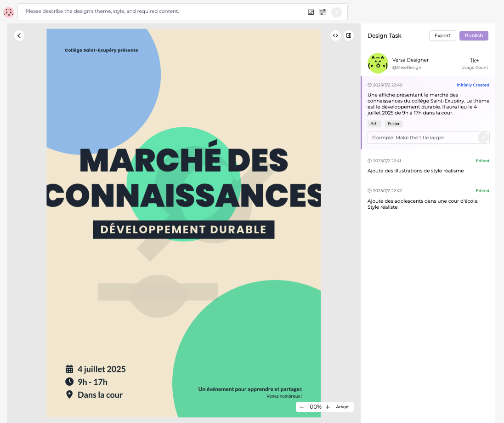Toggle the side panel layout icon
This screenshot has width=504, height=423.
point(349,35)
